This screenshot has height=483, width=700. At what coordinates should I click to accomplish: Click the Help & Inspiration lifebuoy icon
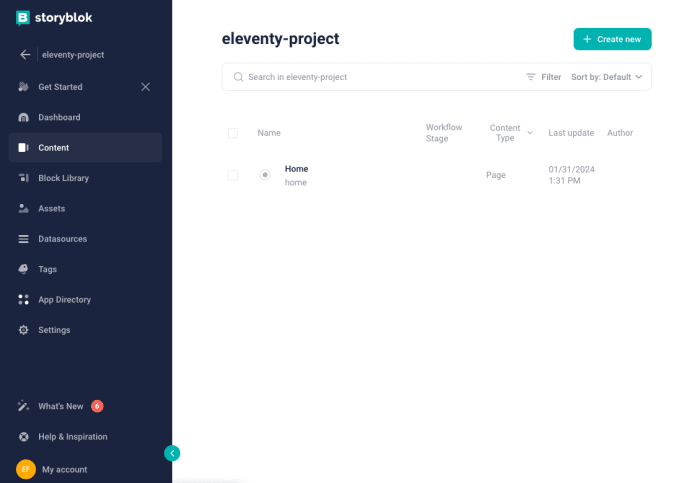tap(24, 437)
